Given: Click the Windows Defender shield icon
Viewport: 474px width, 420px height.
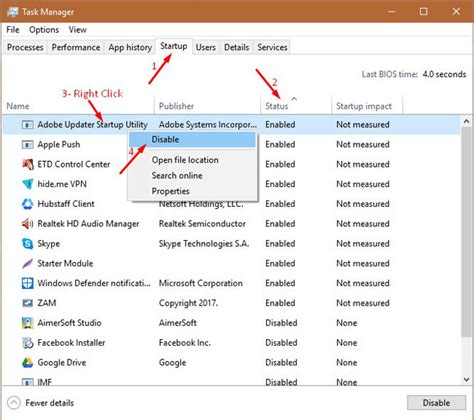Looking at the screenshot, I should pyautogui.click(x=27, y=283).
